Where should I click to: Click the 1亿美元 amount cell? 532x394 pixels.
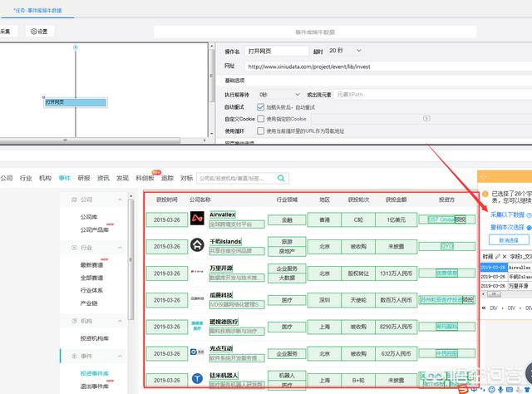coord(396,220)
